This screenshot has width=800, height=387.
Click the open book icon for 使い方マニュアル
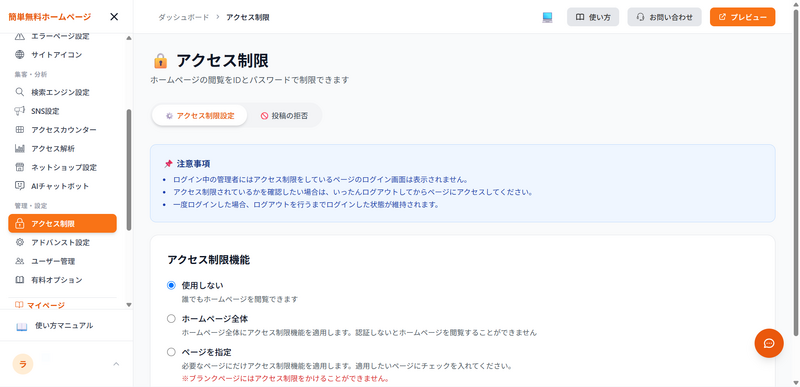click(21, 326)
